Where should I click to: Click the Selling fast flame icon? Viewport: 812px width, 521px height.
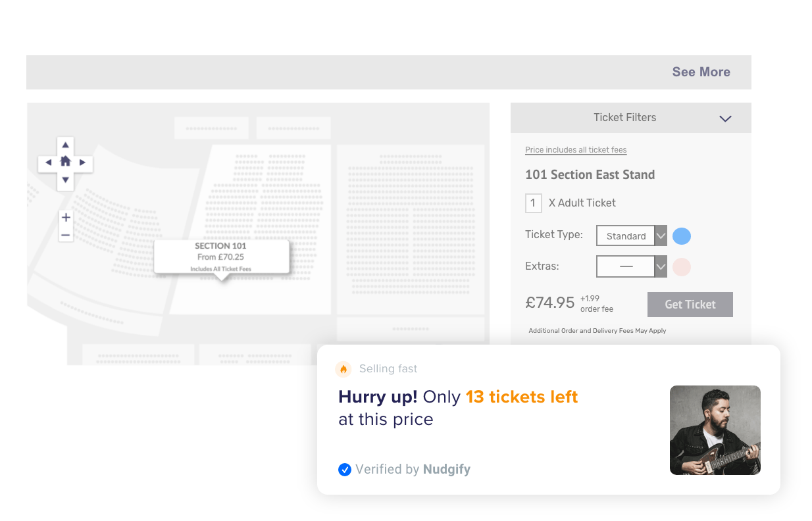pos(343,369)
